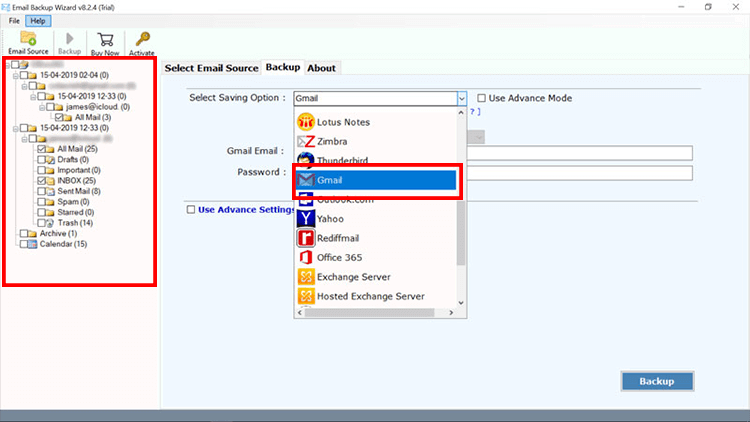Viewport: 750px width, 422px height.
Task: Switch to the Backup tab
Action: (x=283, y=67)
